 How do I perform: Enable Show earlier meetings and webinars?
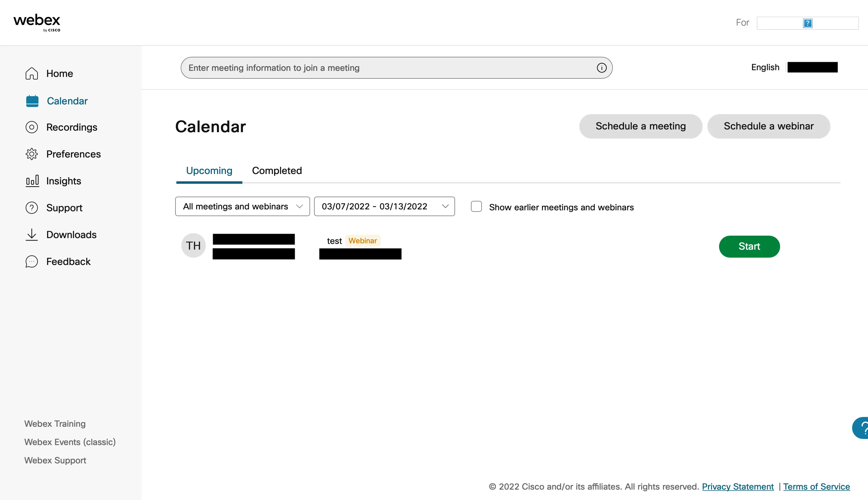point(477,206)
